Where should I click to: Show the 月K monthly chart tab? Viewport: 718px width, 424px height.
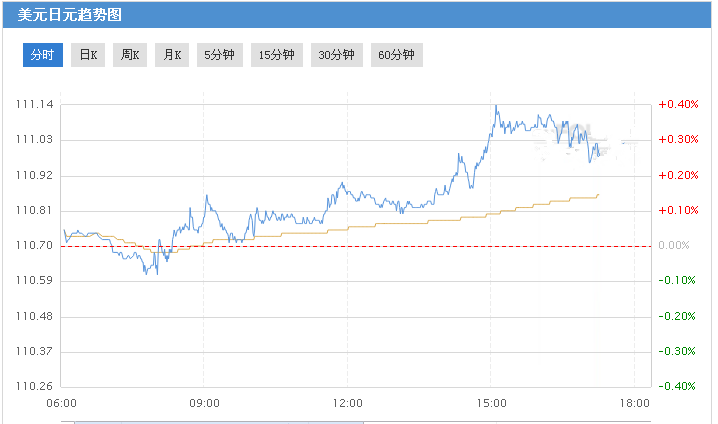click(x=172, y=55)
